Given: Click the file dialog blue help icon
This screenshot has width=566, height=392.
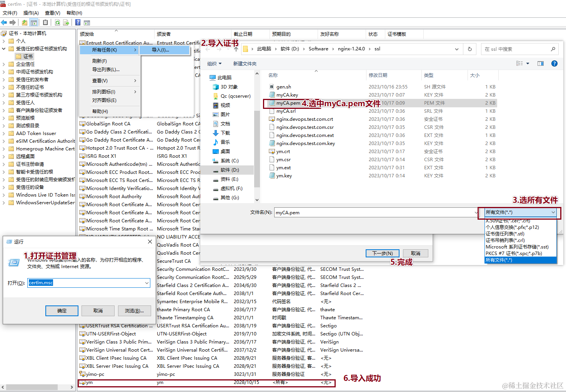Looking at the screenshot, I should [x=554, y=63].
